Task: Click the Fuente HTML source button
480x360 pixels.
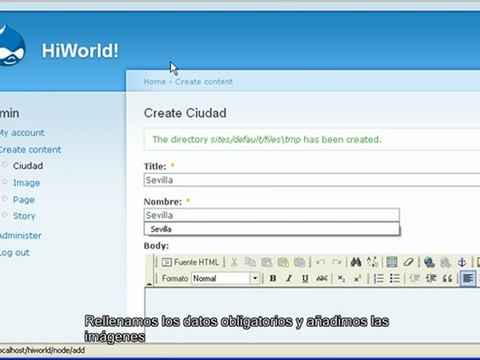Action: tap(190, 262)
